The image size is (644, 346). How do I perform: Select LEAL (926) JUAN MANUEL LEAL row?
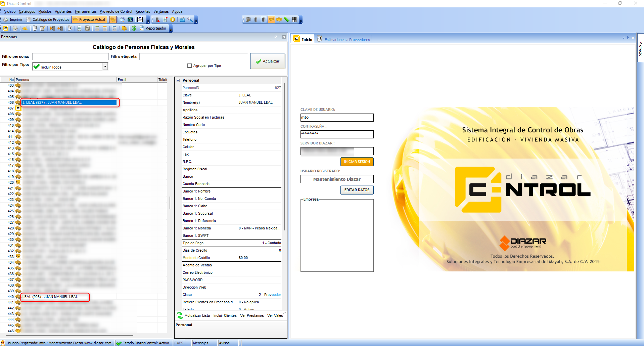pos(50,297)
